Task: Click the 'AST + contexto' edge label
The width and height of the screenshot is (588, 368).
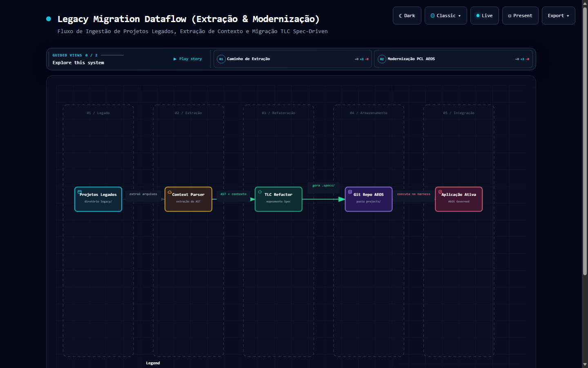Action: (234, 194)
